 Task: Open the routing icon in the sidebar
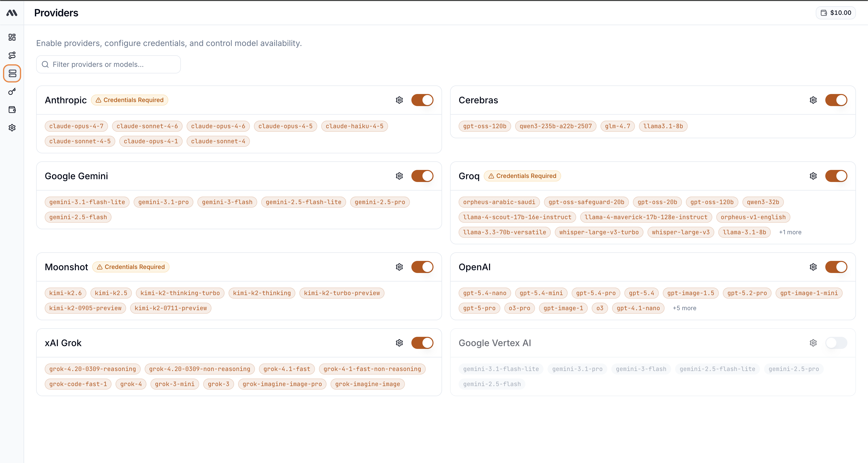tap(12, 55)
